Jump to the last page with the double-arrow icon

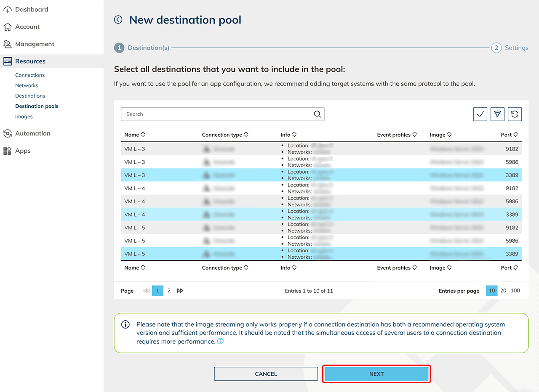click(x=180, y=291)
